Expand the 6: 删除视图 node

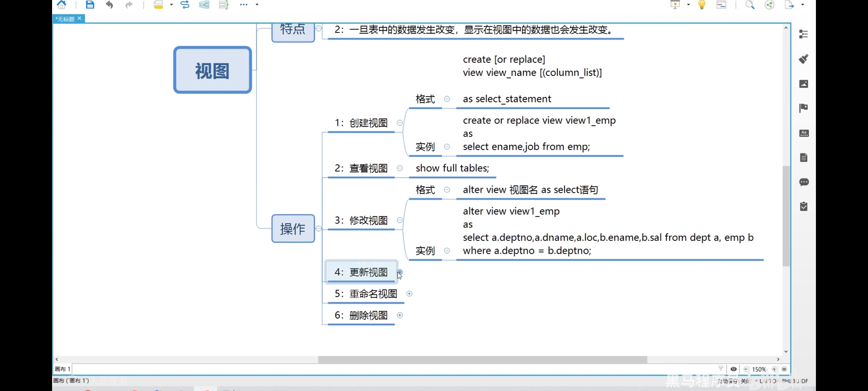click(400, 315)
